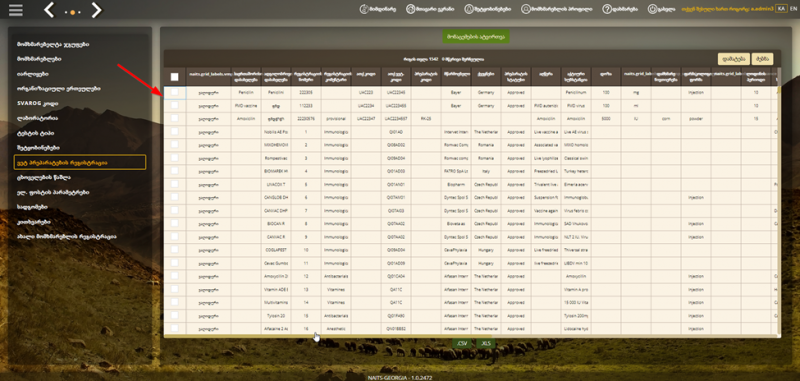Tick the checkbox for the Tylosin 20 row
Screen dimensions: 800x381
174,315
